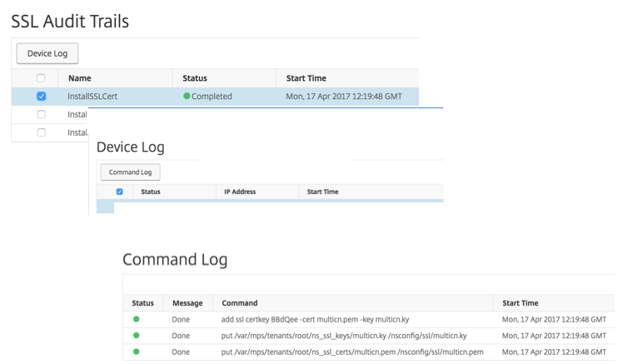Toggle the select-all checkbox in SSL Audit Trails header

coord(41,78)
